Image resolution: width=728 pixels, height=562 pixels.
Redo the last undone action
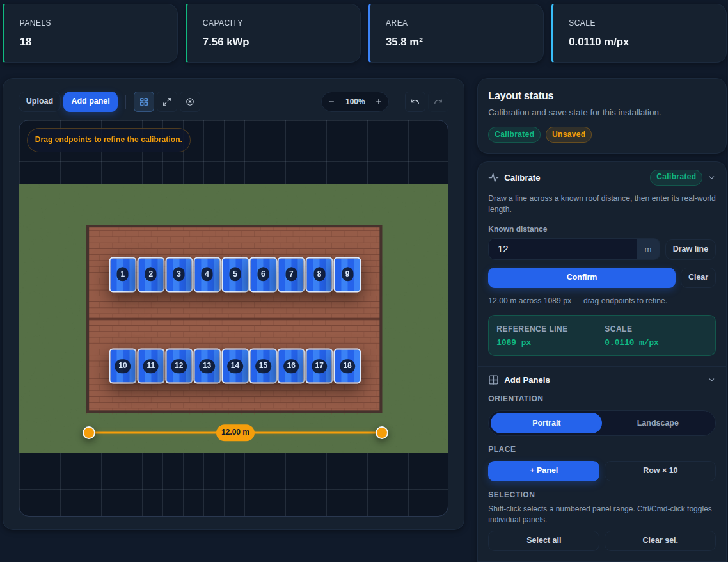(438, 102)
